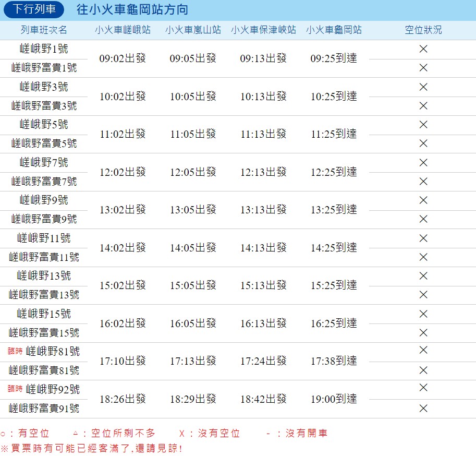Click the sold-out X for 嵯峨野11號
The image size is (476, 456).
point(423,238)
